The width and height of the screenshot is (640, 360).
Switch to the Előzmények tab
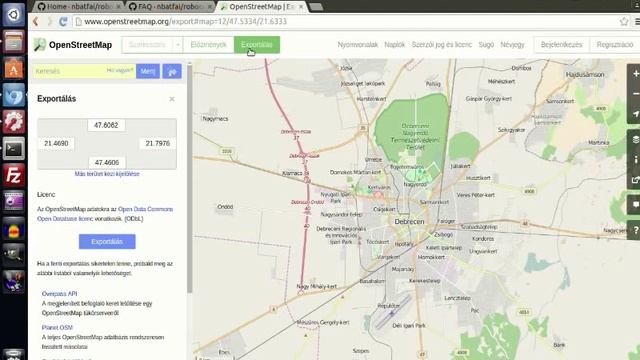tap(209, 44)
